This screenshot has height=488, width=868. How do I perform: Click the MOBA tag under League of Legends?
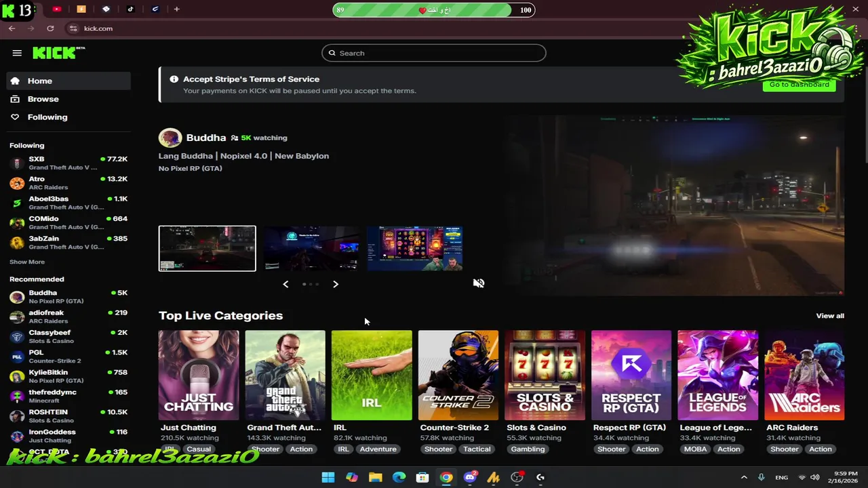(695, 449)
